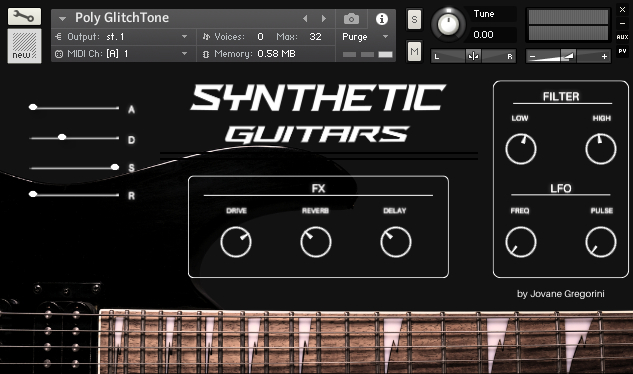
Task: Click the volume minus icon
Action: (x=532, y=57)
